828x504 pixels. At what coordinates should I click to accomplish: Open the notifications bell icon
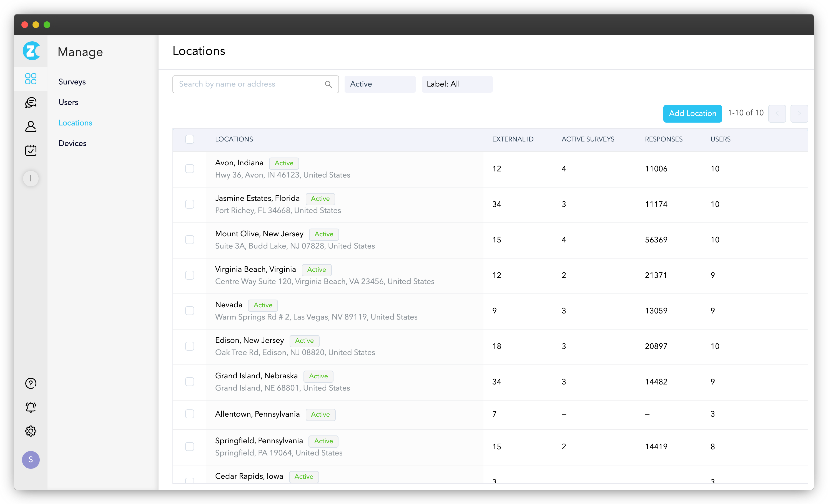click(x=31, y=407)
